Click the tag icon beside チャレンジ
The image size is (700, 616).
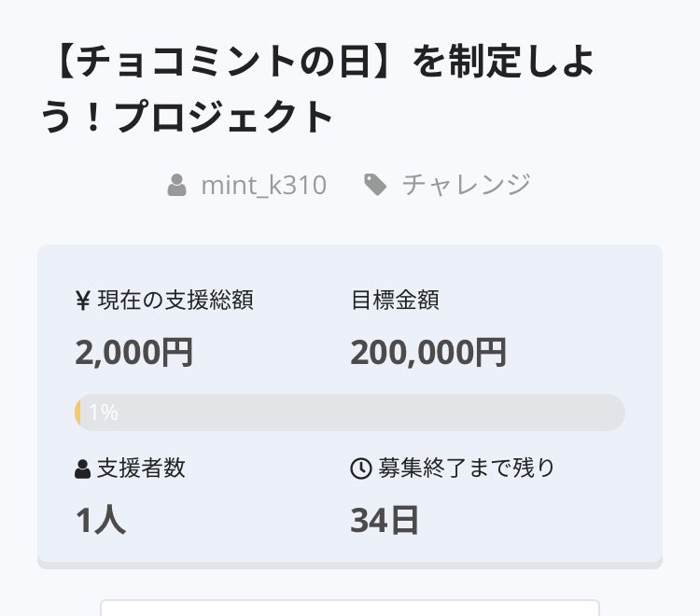pos(375,185)
